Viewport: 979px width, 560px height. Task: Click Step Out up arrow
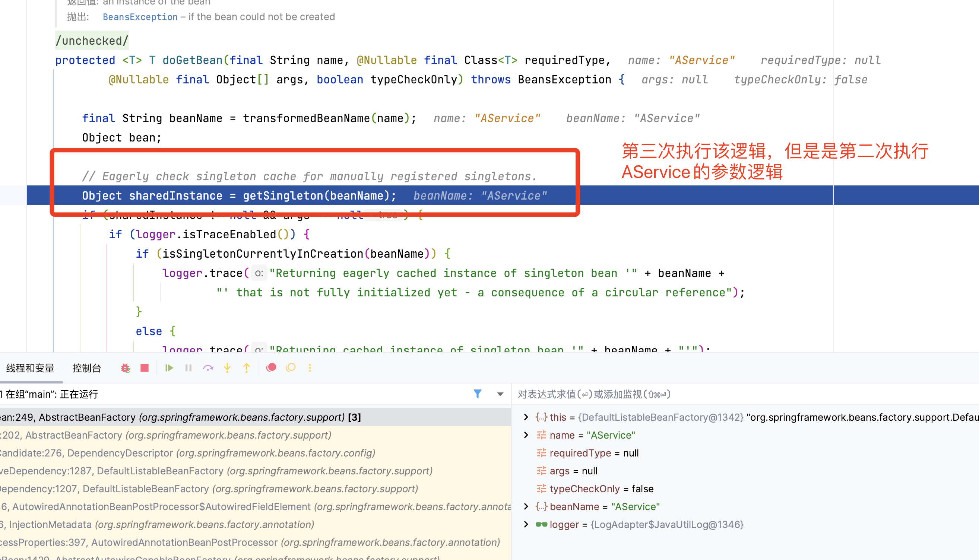pos(247,368)
